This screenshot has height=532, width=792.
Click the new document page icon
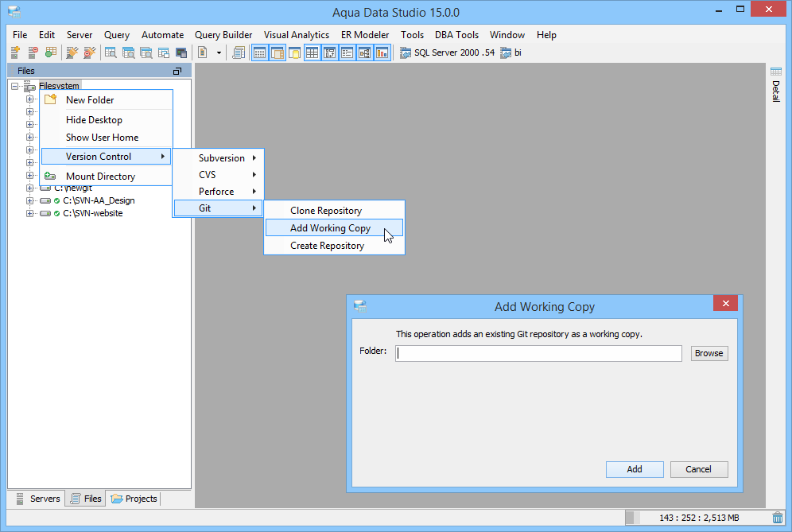coord(203,52)
